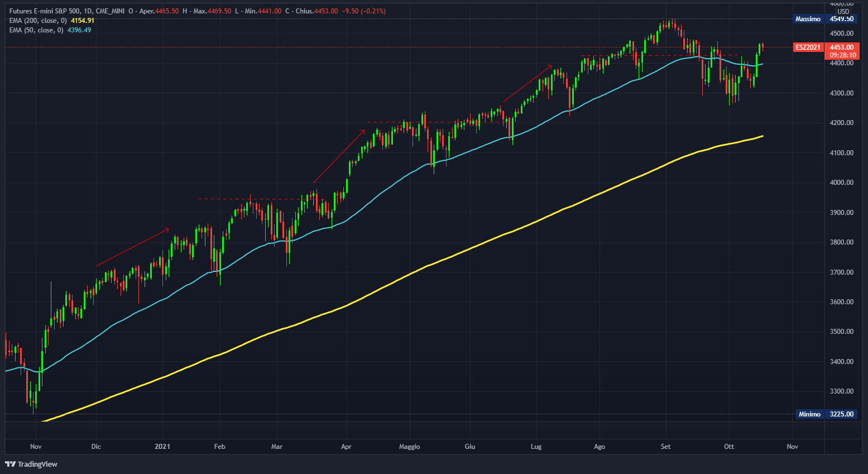This screenshot has width=868, height=474.
Task: Click the 4200.00 price scale label
Action: [x=842, y=123]
